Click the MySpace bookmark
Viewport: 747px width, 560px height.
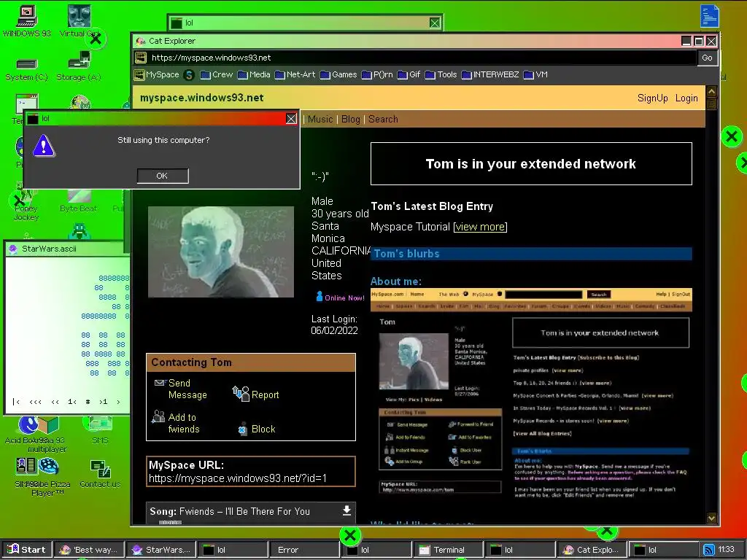coord(158,75)
